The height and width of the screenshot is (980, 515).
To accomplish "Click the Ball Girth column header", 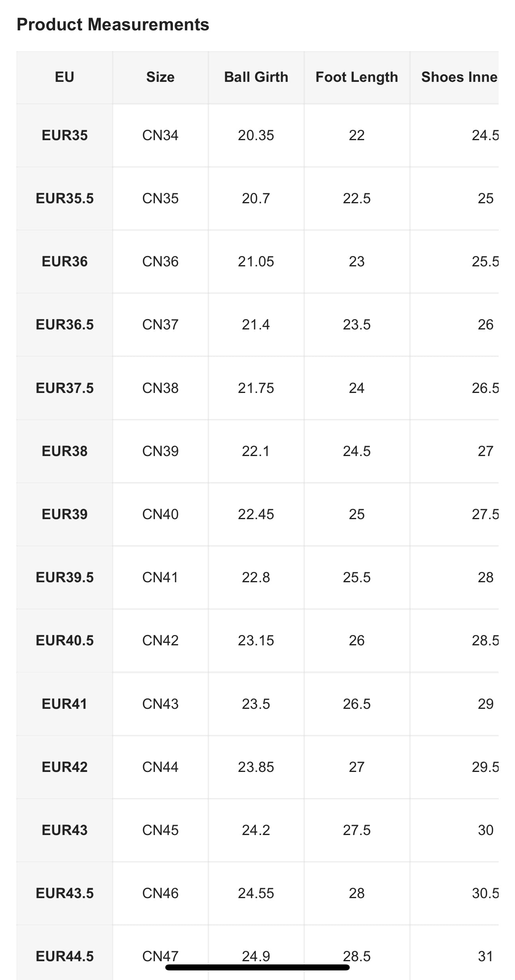I will (x=256, y=77).
